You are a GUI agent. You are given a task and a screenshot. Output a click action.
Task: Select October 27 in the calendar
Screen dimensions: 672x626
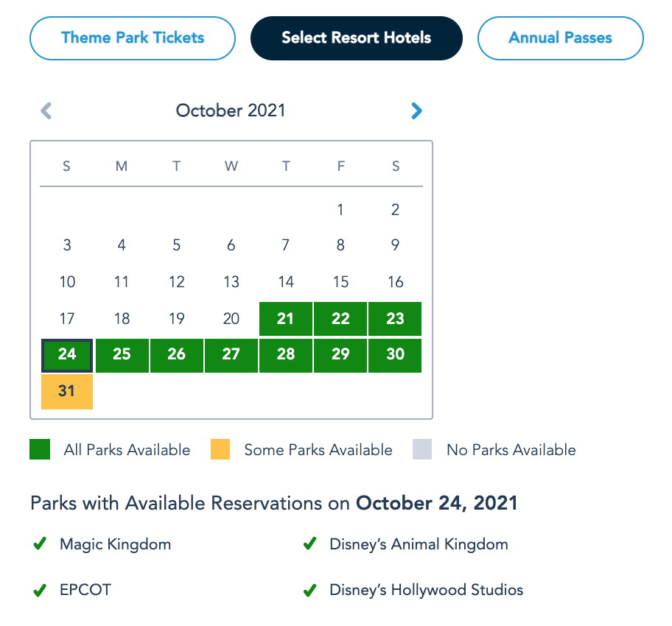coord(231,354)
